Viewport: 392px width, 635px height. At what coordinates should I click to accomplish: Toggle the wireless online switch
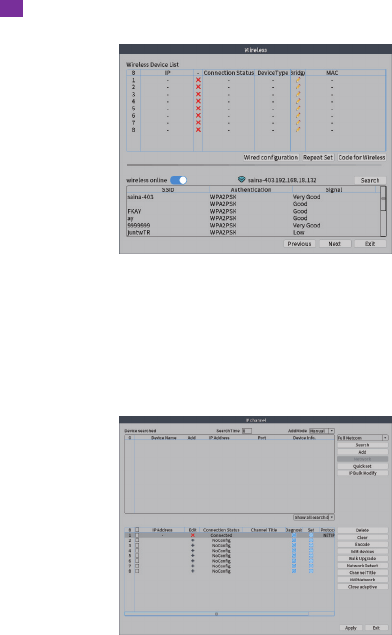click(x=179, y=180)
